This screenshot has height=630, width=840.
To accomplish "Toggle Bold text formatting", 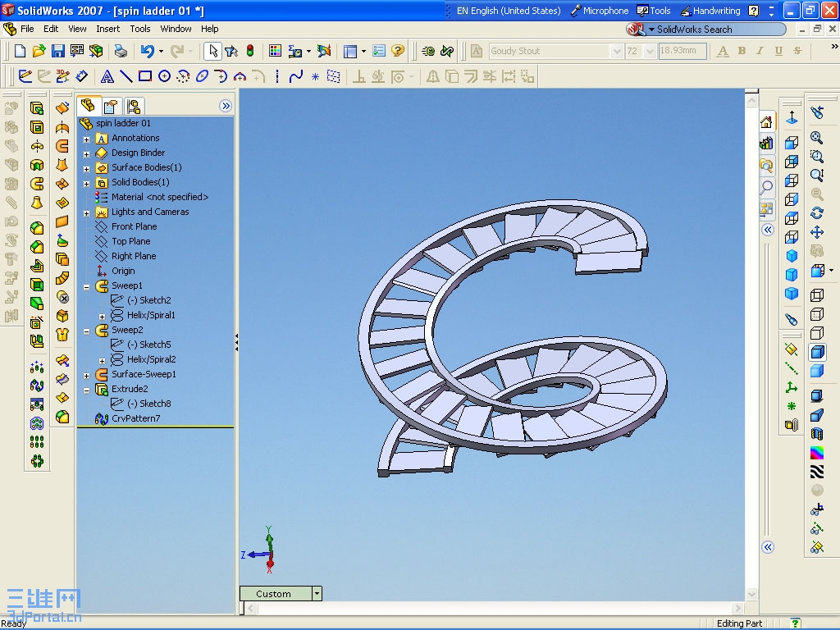I will coord(742,51).
